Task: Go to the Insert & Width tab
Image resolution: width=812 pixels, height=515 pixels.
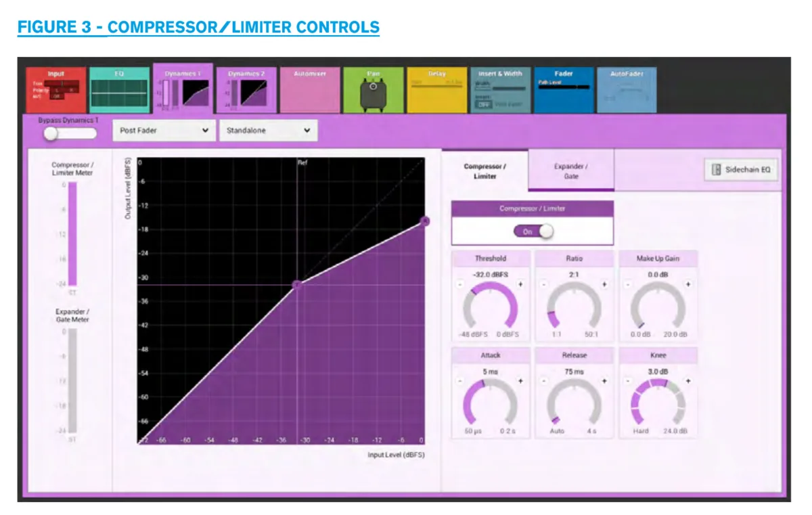Action: [x=499, y=90]
